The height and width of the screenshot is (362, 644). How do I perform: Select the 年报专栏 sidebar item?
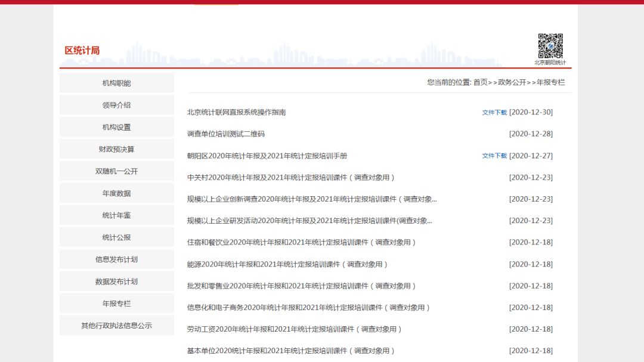(x=116, y=303)
